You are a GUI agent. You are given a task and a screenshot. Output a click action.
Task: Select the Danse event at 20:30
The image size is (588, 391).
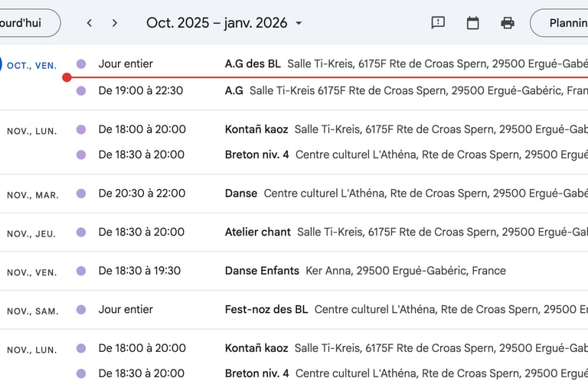pyautogui.click(x=241, y=194)
